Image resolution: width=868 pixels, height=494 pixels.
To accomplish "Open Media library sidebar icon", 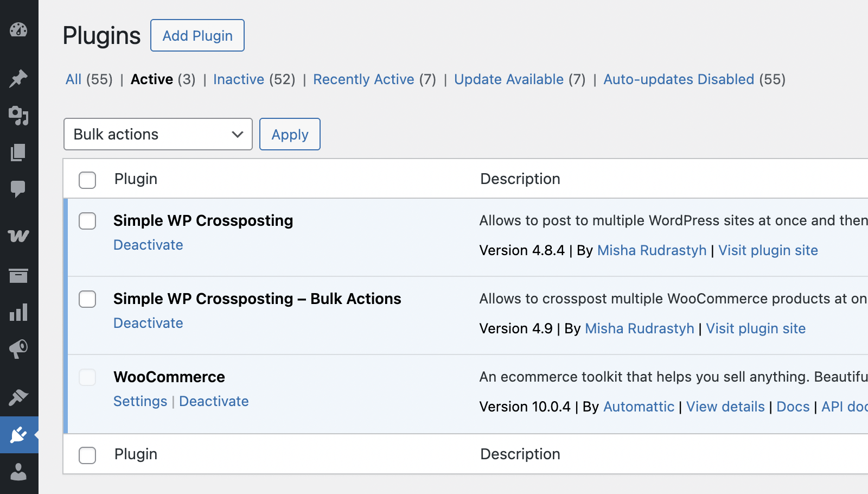I will click(18, 116).
